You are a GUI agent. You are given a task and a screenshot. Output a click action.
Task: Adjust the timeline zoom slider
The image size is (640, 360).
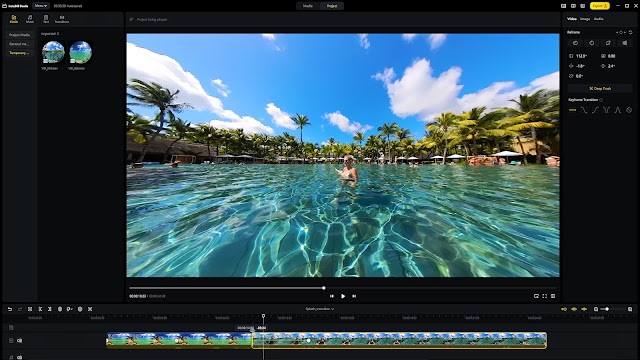click(x=607, y=309)
